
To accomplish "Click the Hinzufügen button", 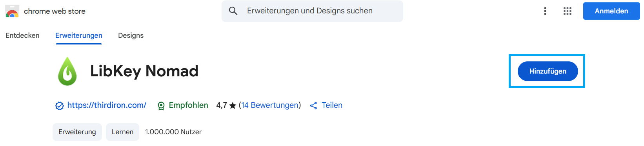I will coord(548,71).
